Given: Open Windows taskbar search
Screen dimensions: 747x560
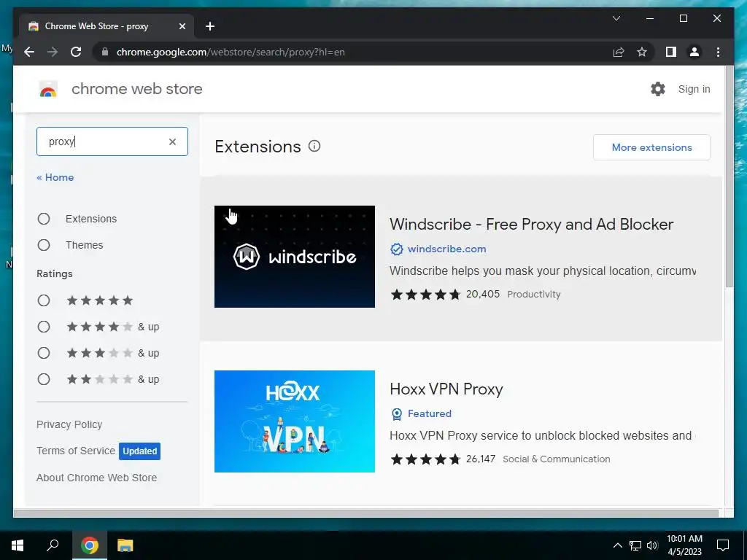Looking at the screenshot, I should pos(53,545).
